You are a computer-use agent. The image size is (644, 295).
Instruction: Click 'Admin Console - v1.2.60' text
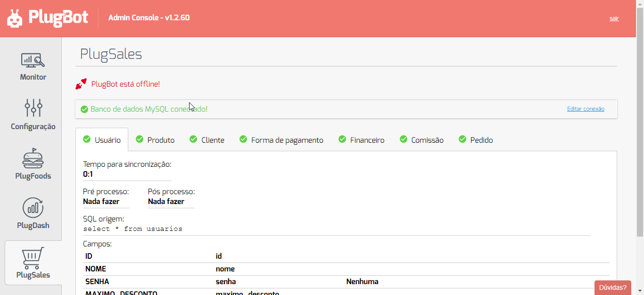(x=149, y=18)
